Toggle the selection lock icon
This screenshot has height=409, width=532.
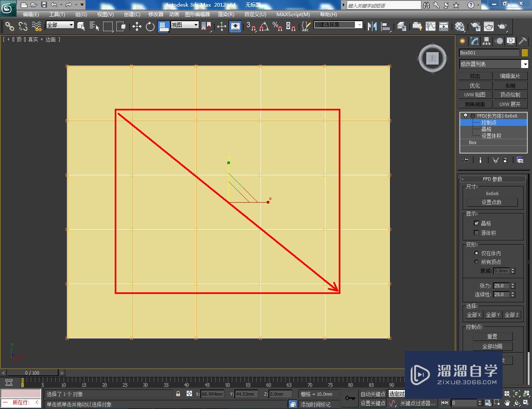[178, 394]
